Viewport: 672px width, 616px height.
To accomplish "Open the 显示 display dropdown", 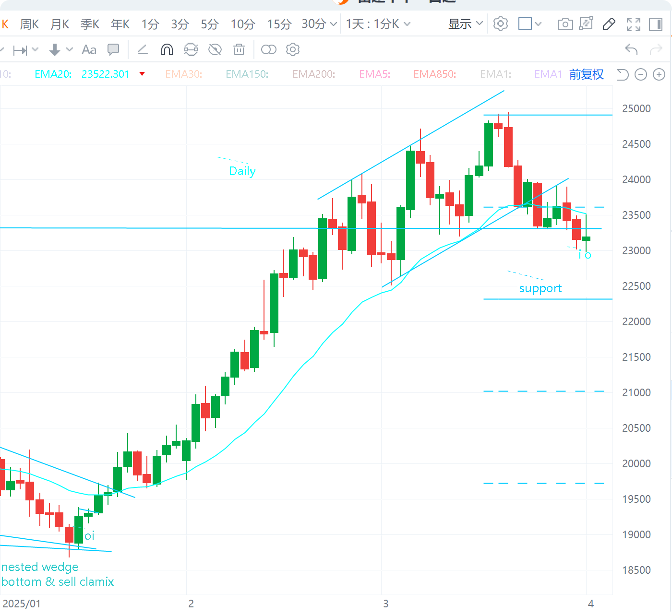I will coord(465,24).
